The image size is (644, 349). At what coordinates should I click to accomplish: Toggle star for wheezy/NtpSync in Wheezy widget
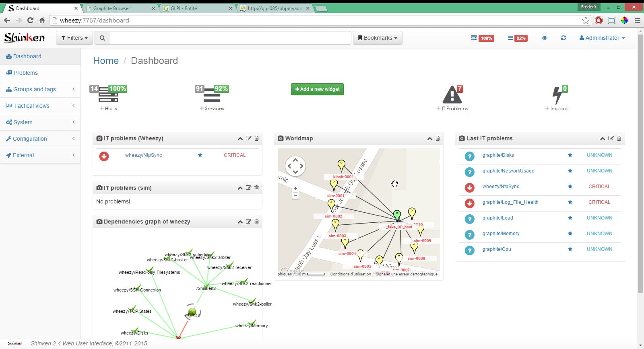tap(200, 155)
